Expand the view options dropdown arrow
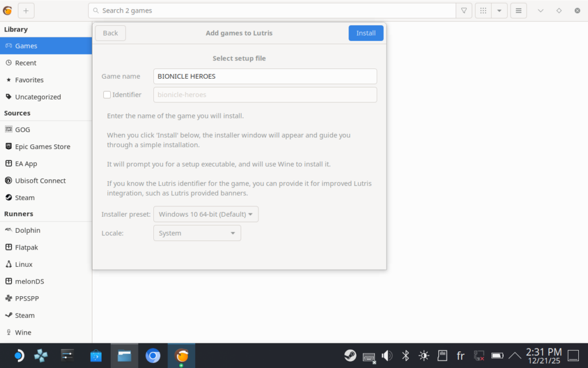 499,10
